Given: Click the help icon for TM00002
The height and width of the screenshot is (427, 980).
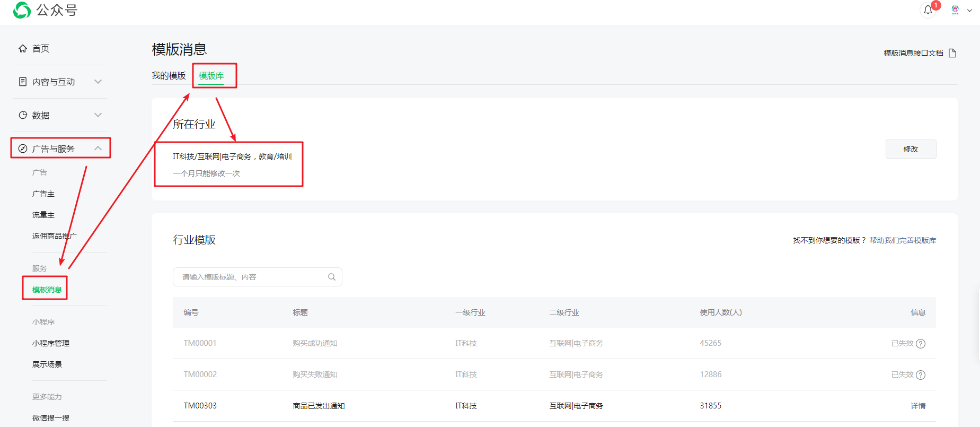Looking at the screenshot, I should coord(921,375).
